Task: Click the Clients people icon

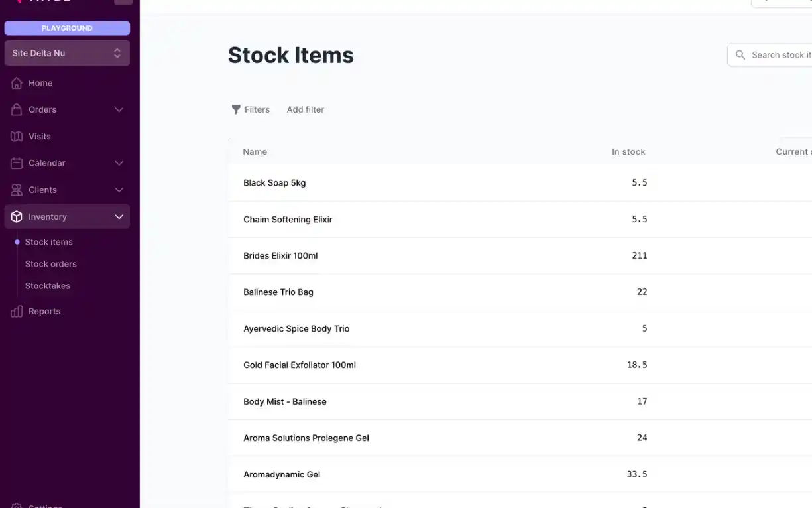Action: click(x=17, y=190)
